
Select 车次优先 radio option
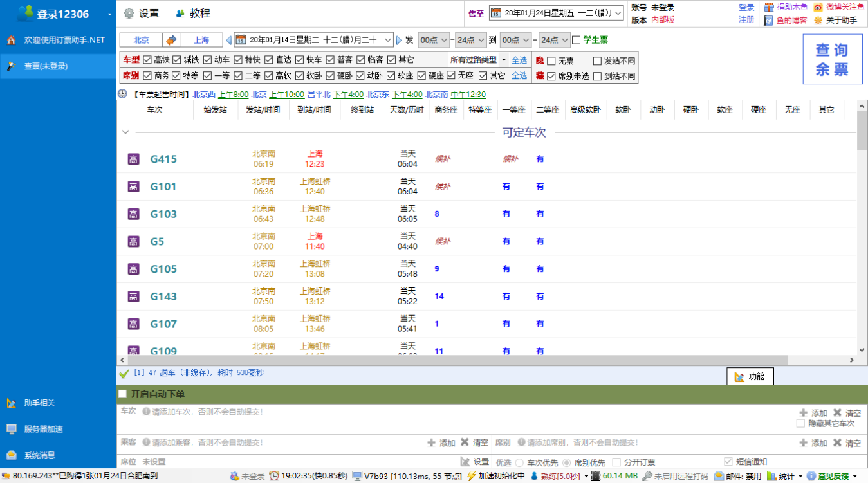point(518,462)
